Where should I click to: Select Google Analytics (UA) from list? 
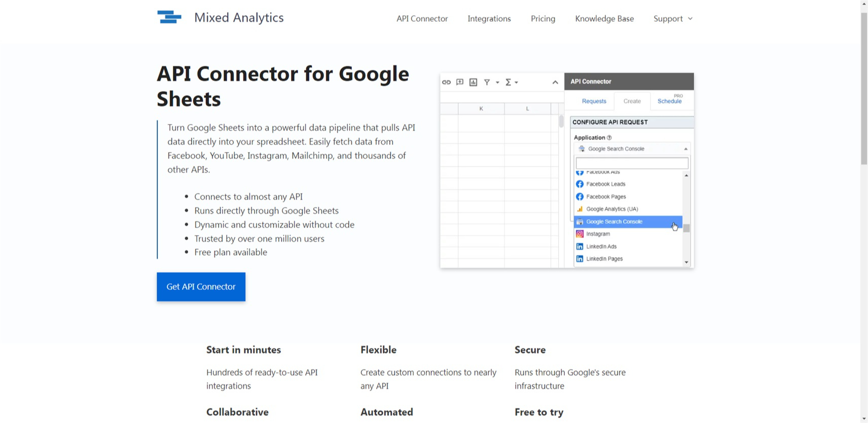(612, 209)
